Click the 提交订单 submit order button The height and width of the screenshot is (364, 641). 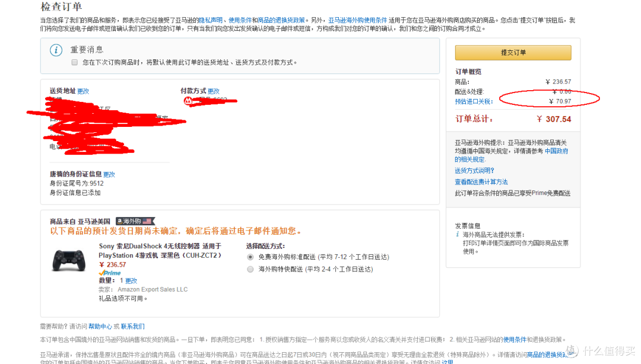[513, 53]
